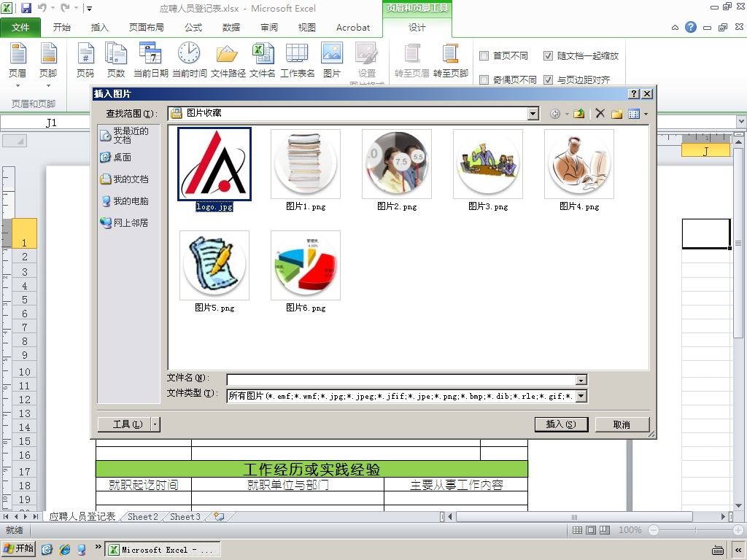Insert file path with 文件路径 icon

[x=228, y=60]
